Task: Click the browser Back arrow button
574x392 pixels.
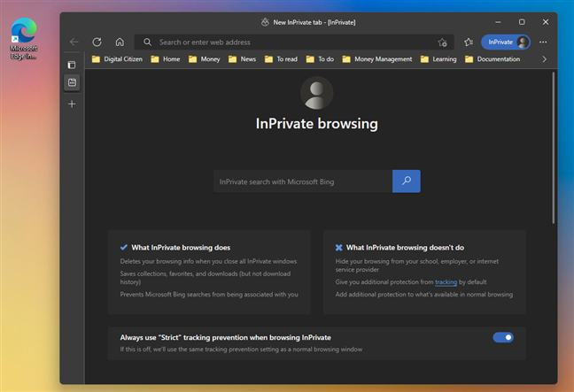Action: pos(74,42)
